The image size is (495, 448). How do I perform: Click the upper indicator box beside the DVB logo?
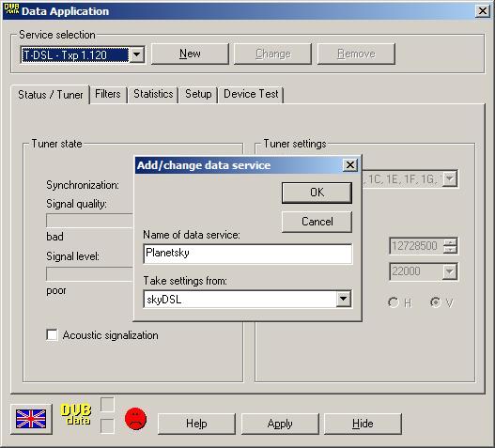pos(107,405)
